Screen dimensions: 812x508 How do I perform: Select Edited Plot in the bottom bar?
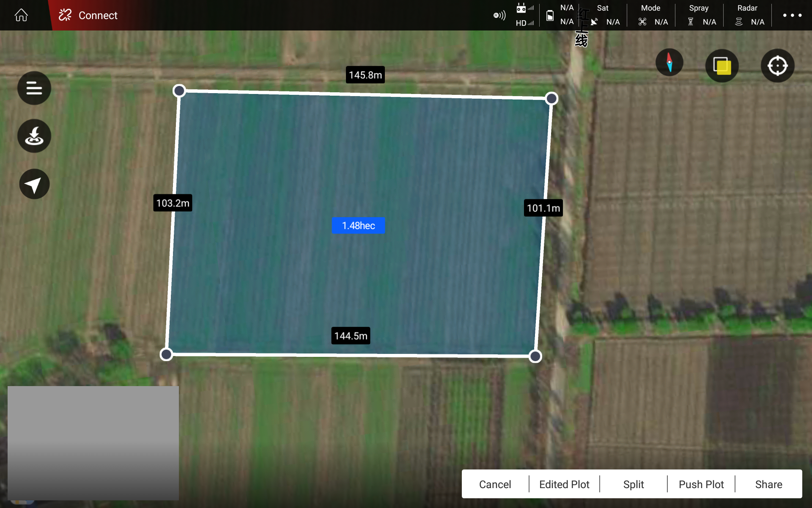pos(564,484)
